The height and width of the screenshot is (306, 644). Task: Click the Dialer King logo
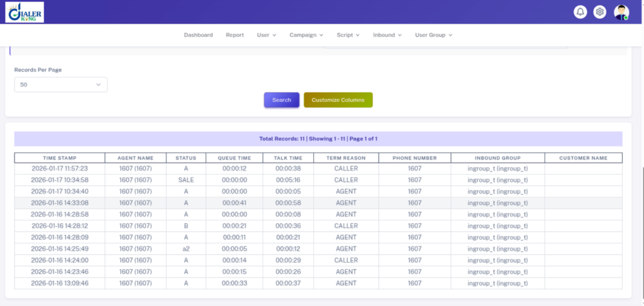(x=25, y=12)
